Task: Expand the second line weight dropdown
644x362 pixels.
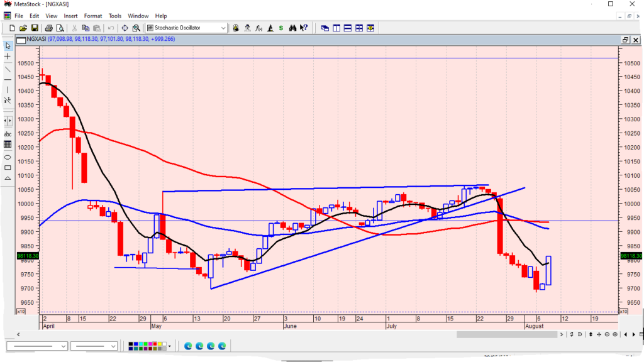Action: point(113,346)
